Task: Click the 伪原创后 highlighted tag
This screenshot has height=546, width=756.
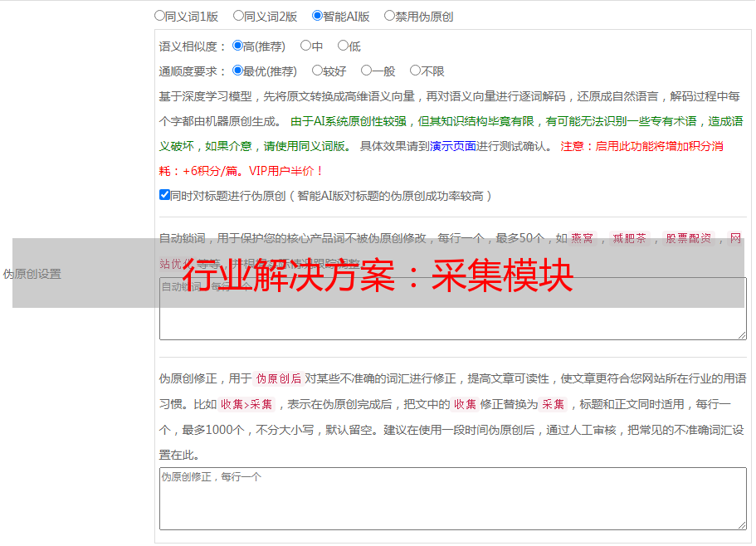Action: [279, 378]
